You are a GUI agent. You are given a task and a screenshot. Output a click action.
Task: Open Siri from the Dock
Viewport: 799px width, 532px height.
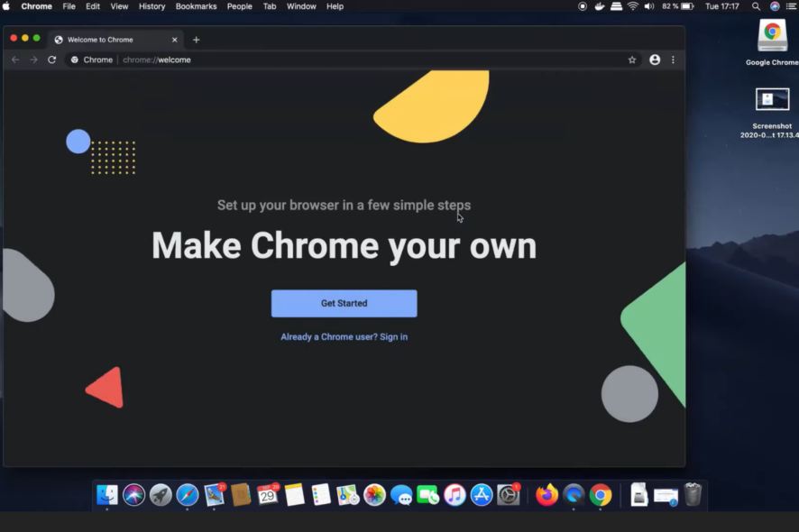coord(133,495)
